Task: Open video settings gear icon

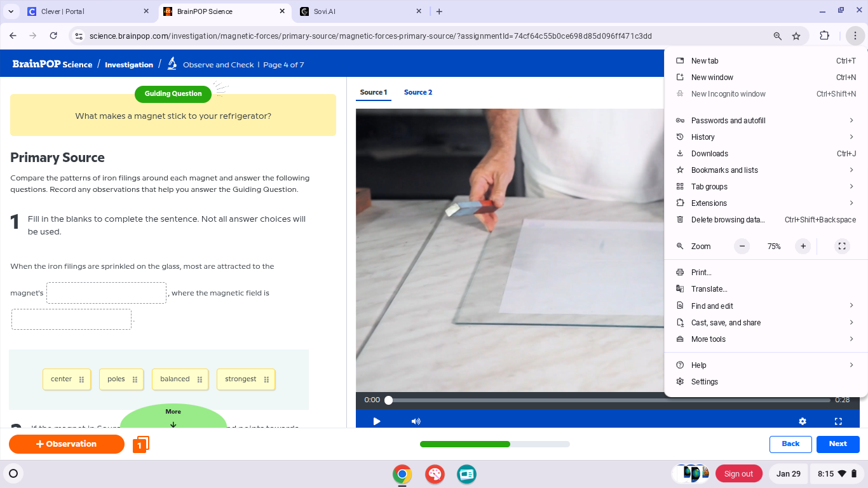Action: [803, 421]
